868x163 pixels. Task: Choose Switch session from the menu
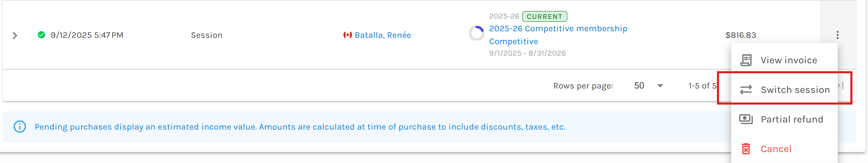[x=795, y=90]
